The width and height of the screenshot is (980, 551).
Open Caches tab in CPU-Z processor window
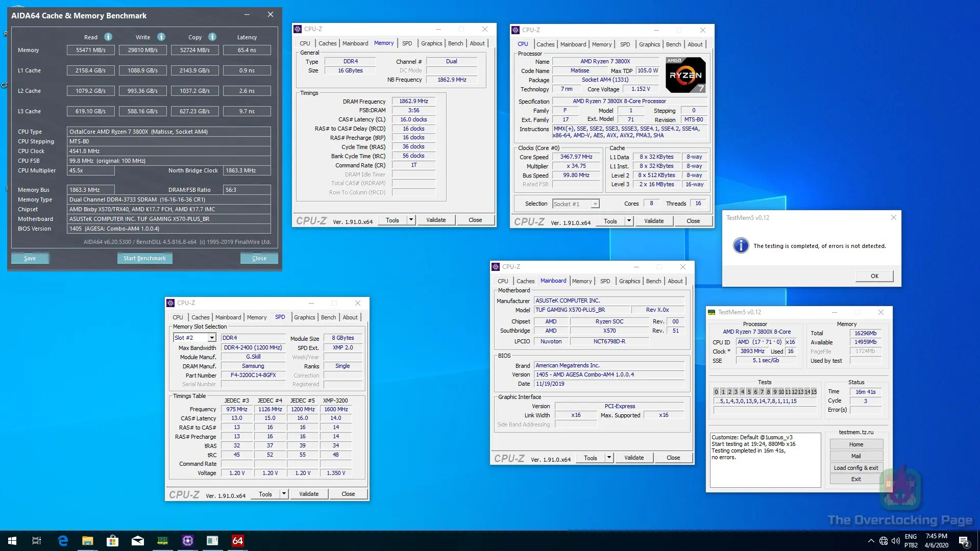click(545, 44)
